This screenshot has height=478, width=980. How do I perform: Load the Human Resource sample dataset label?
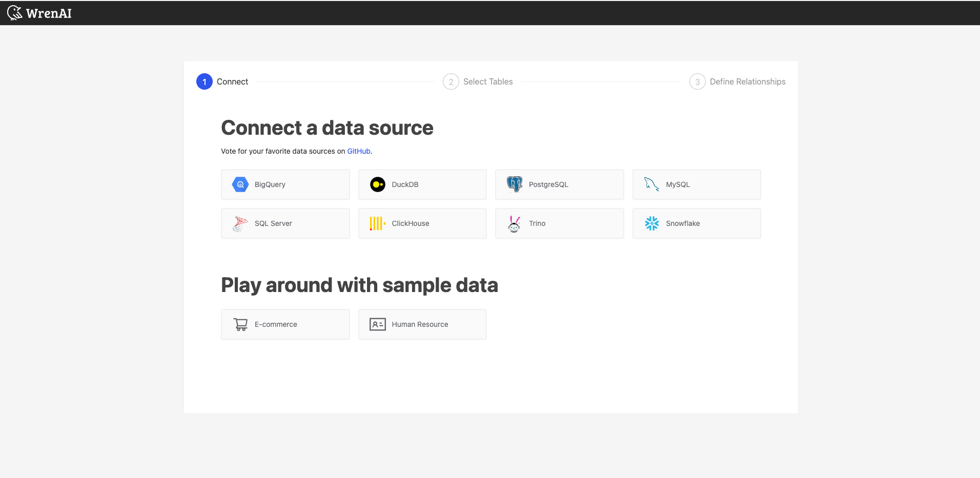tap(420, 324)
